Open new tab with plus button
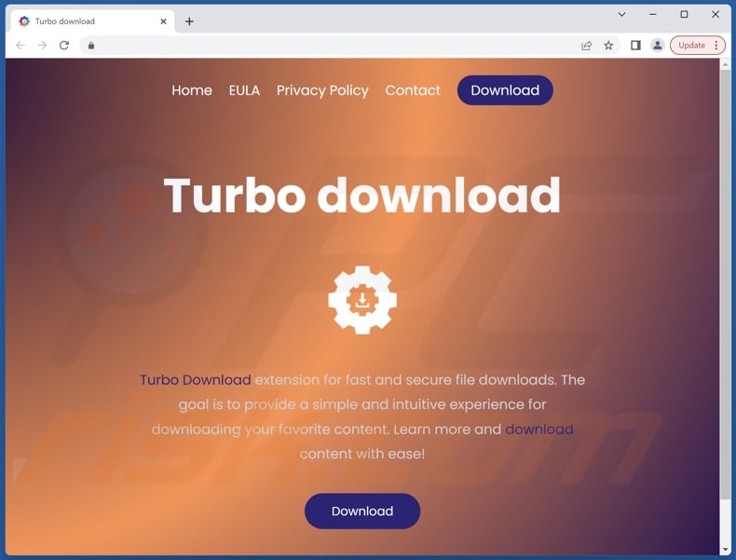Viewport: 736px width, 560px height. 189,21
